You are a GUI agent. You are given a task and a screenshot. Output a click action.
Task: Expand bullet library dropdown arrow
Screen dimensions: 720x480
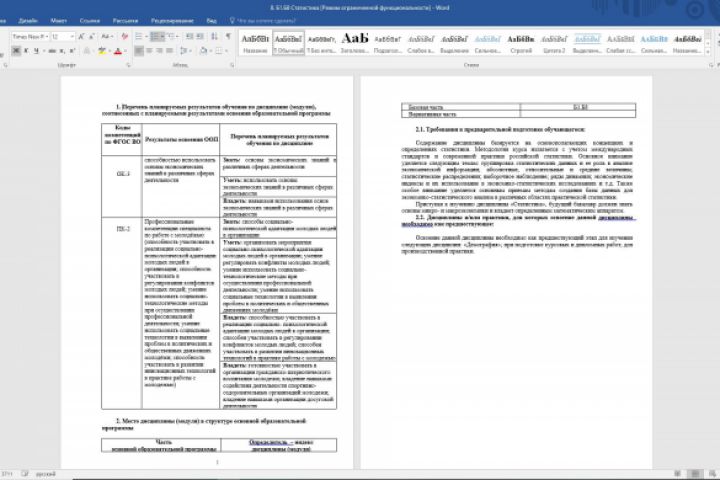(146, 36)
